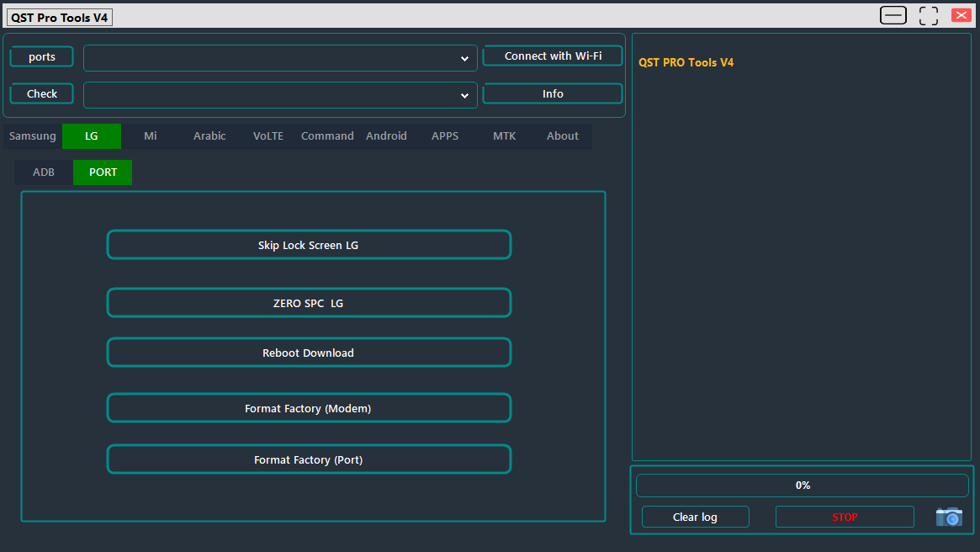Screen dimensions: 980x552
Task: Click the 0% progress bar
Action: 802,485
